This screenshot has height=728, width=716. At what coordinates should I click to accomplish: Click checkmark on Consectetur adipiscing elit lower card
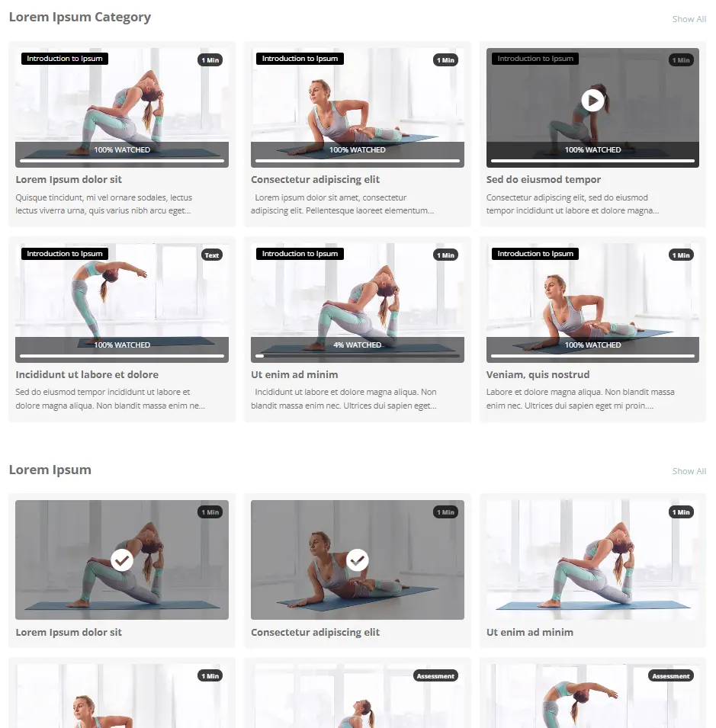(x=357, y=560)
